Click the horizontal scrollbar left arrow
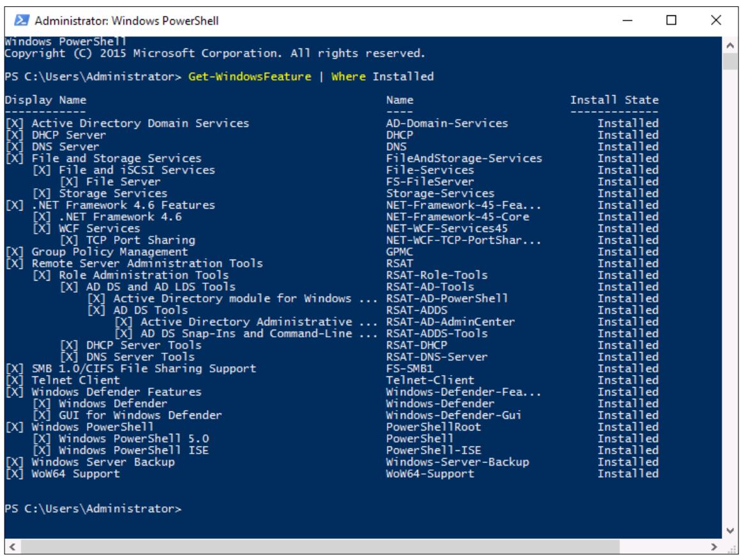743x560 pixels. click(12, 547)
